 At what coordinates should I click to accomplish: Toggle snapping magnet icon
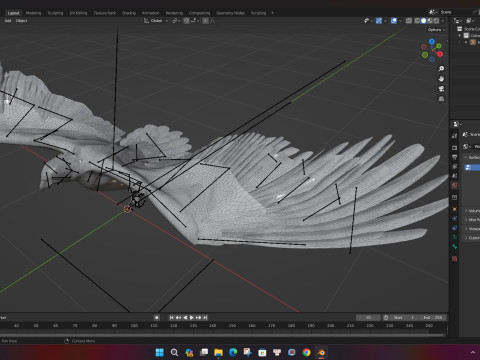[187, 21]
